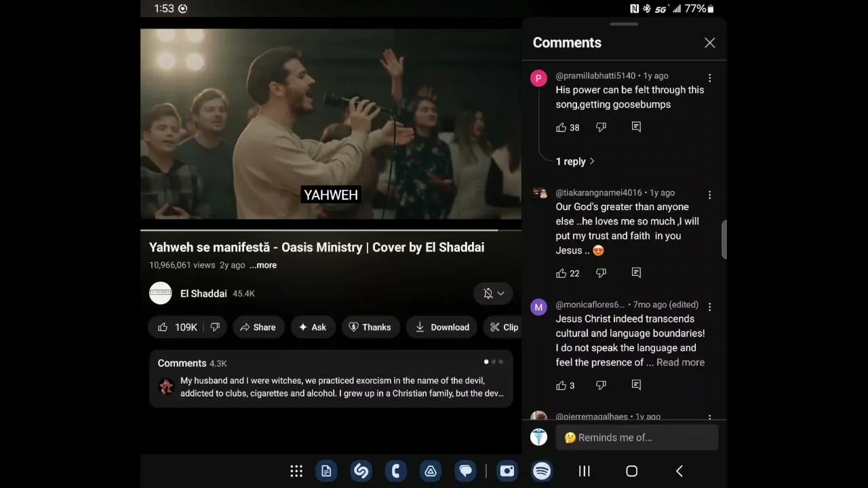Open monicaflores6's profile avatar
The image size is (868, 488).
coord(538,308)
